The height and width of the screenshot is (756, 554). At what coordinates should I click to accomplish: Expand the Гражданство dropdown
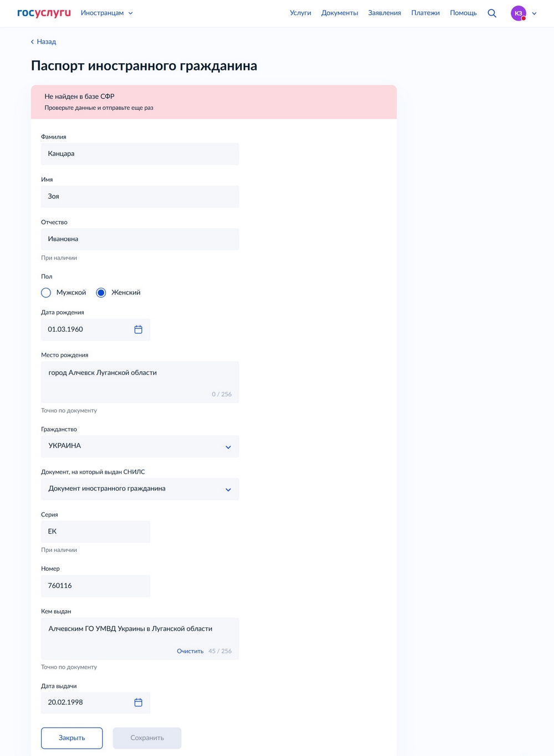(140, 447)
